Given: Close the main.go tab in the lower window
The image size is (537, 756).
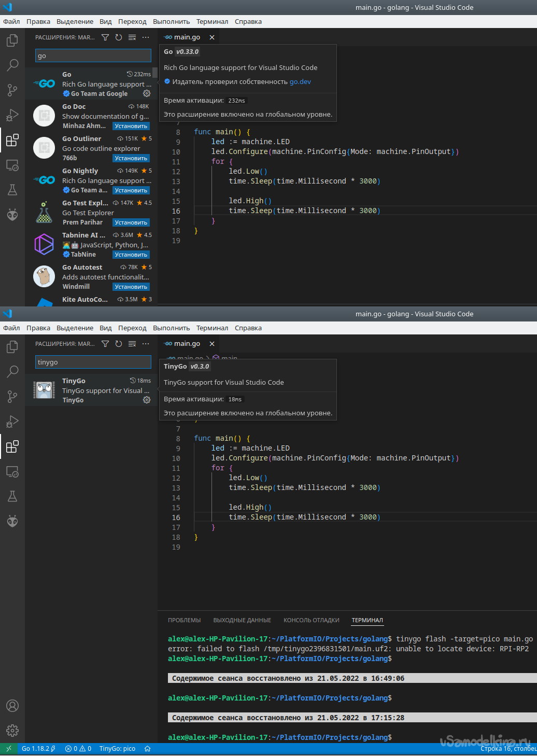Looking at the screenshot, I should (212, 344).
